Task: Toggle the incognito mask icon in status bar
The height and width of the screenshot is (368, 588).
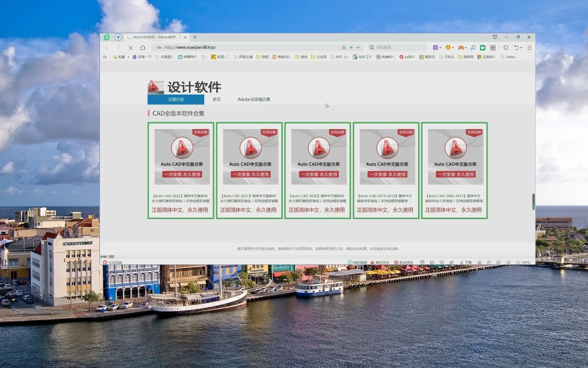Action: click(479, 262)
